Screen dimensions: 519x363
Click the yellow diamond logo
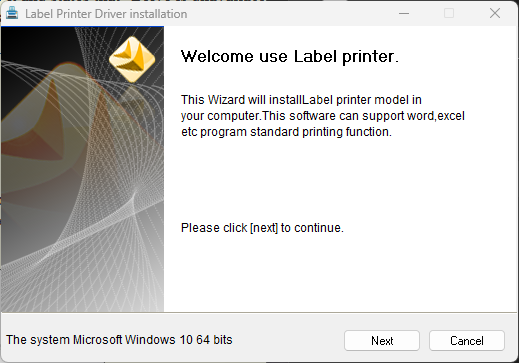point(132,60)
